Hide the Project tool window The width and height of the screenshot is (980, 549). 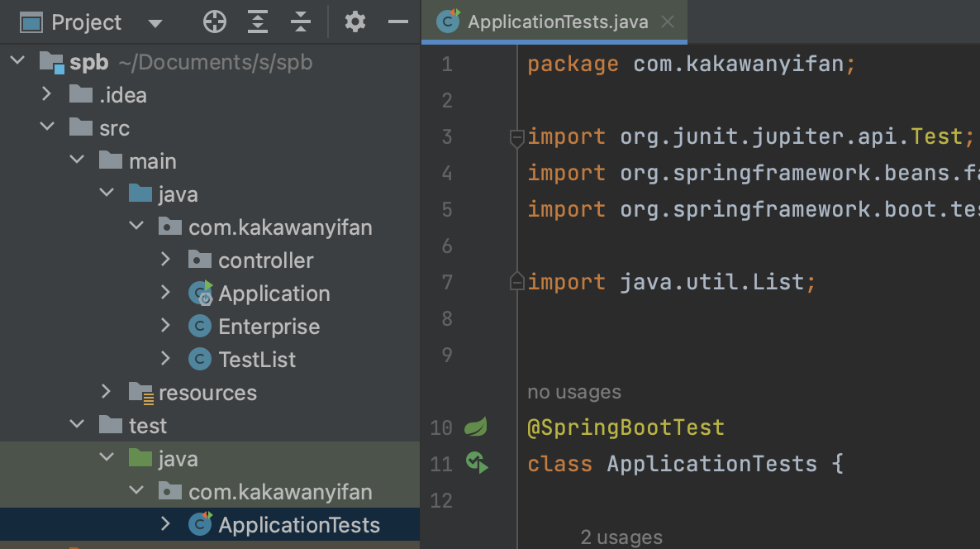coord(398,22)
